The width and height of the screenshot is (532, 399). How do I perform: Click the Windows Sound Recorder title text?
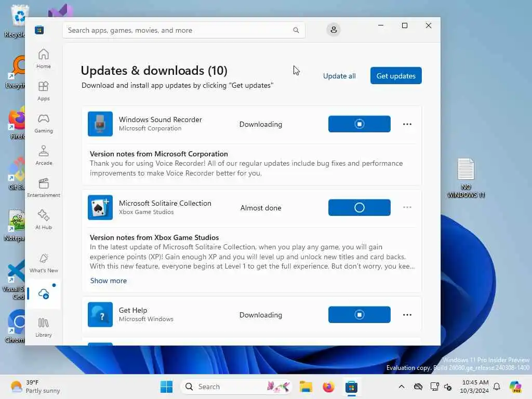coord(160,119)
